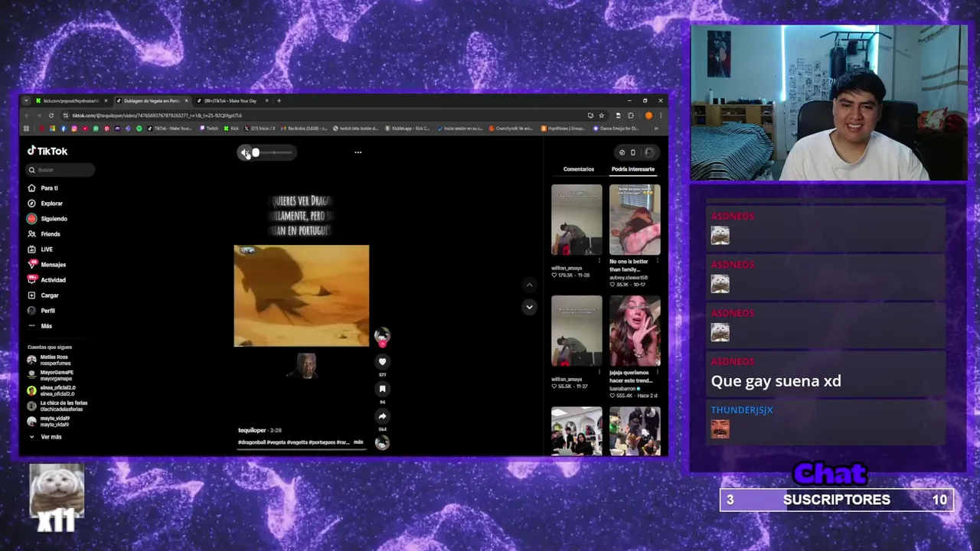Bookmark this page with star icon
980x551 pixels.
(x=601, y=116)
